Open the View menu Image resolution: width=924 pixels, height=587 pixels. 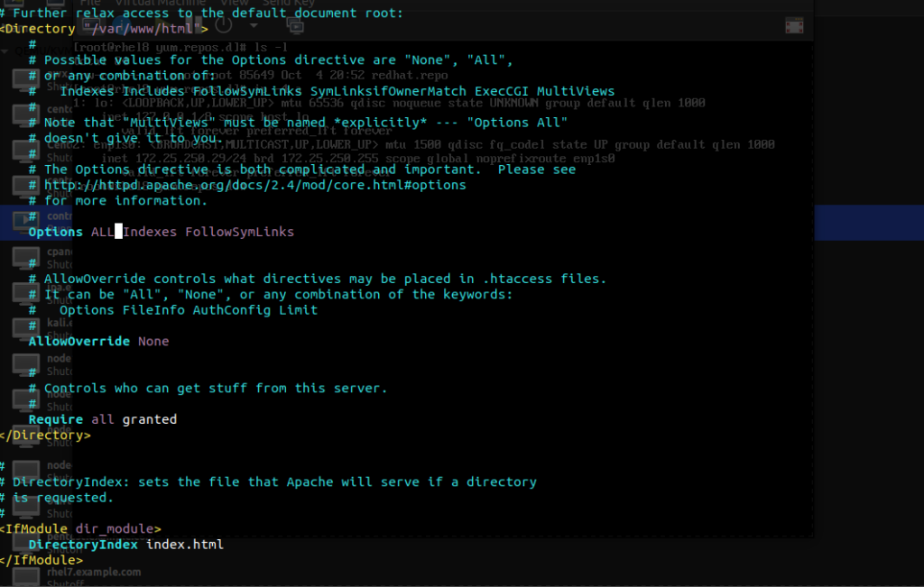234,3
